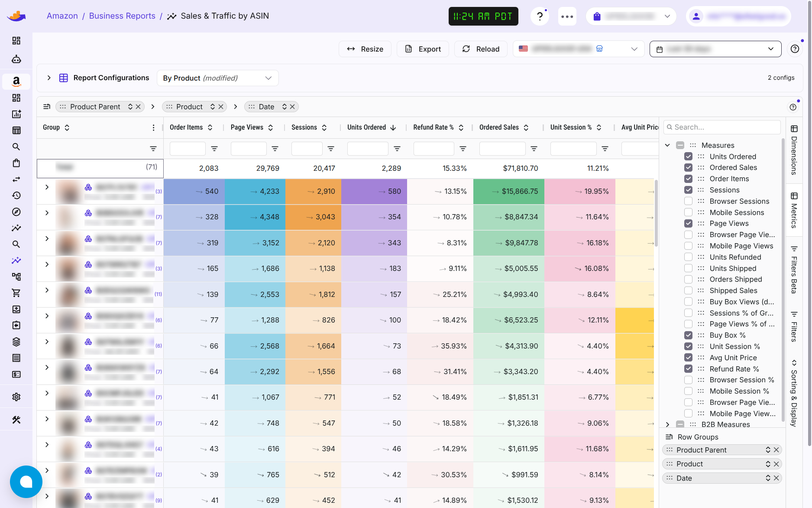Enable the Browser Sessions measure
The width and height of the screenshot is (812, 508).
coord(688,201)
